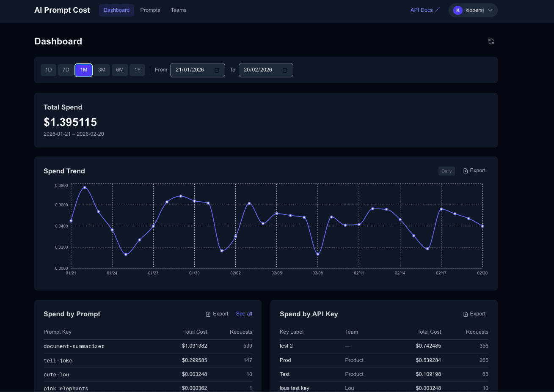This screenshot has height=392, width=554.
Task: Click the Daily granularity selector
Action: coord(447,171)
